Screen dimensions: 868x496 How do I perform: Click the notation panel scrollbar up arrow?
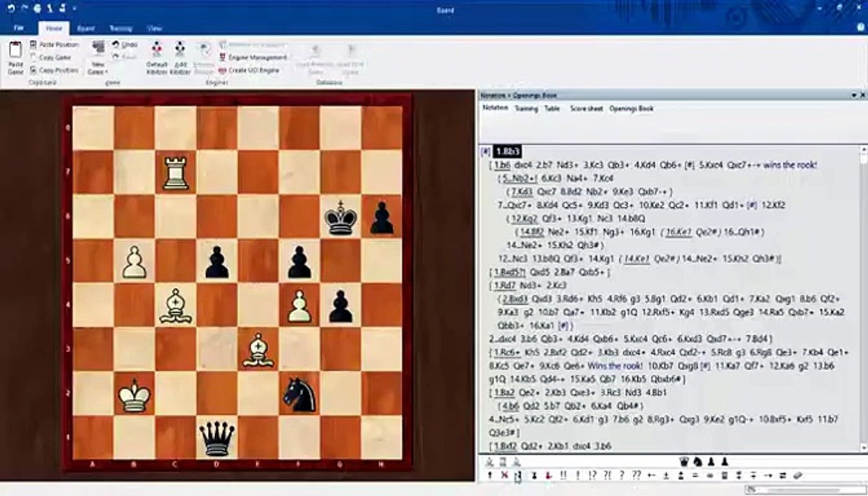pyautogui.click(x=863, y=149)
